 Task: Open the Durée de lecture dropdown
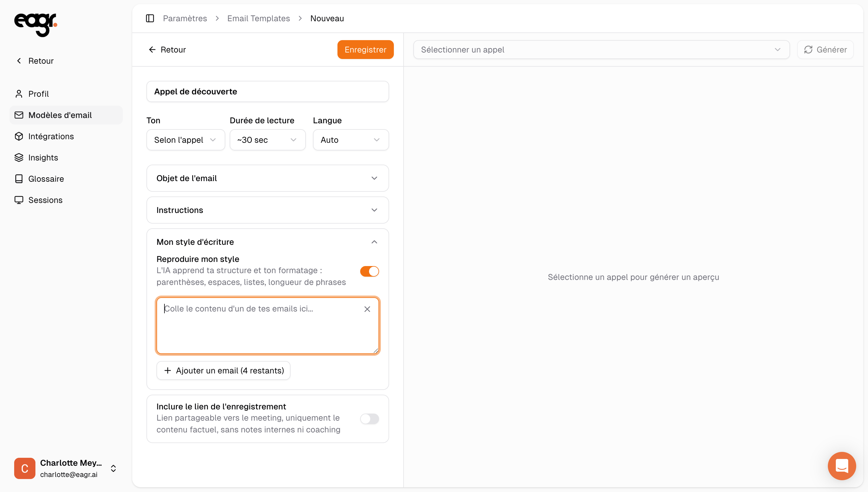coord(267,140)
